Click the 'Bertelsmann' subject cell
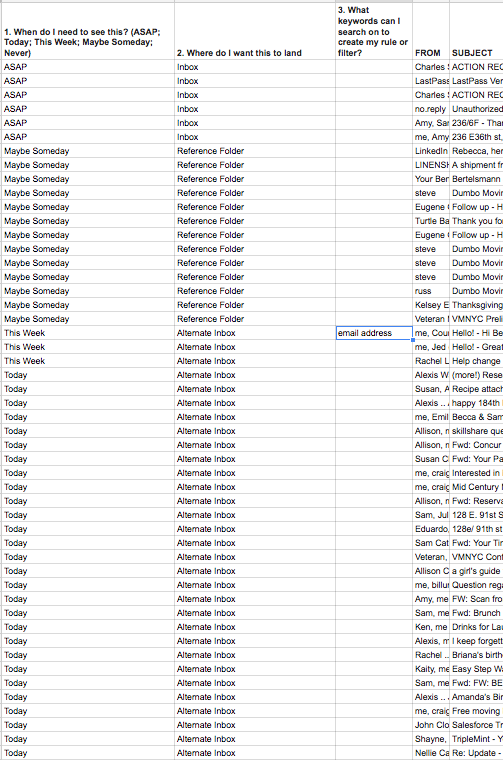Viewport: 503px width, 760px height. click(476, 179)
